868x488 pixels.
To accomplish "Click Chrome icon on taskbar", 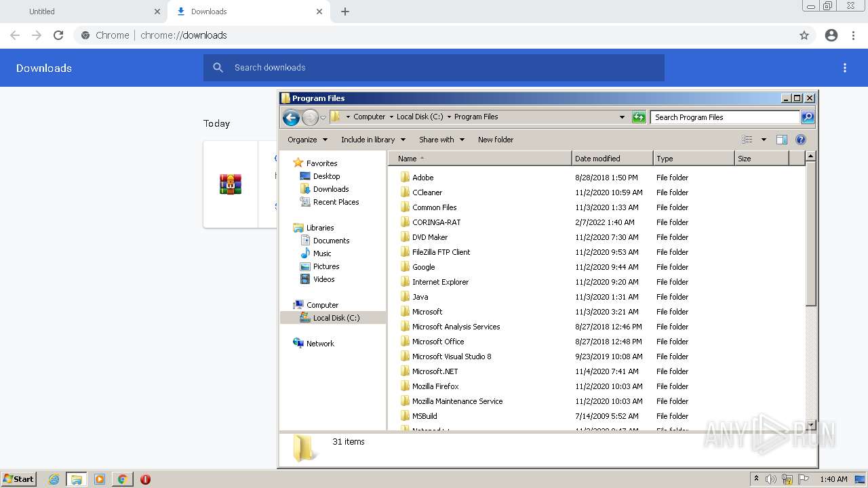I will tap(123, 479).
